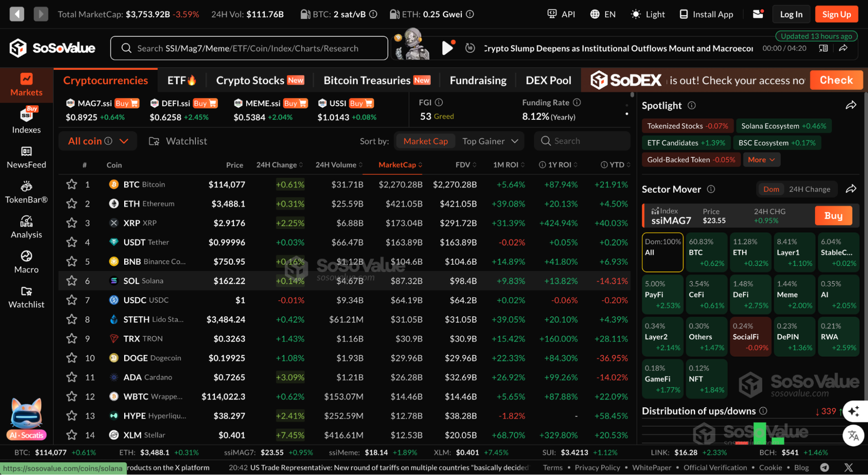Select the PayFi sector tile
The width and height of the screenshot is (868, 475).
click(x=662, y=294)
